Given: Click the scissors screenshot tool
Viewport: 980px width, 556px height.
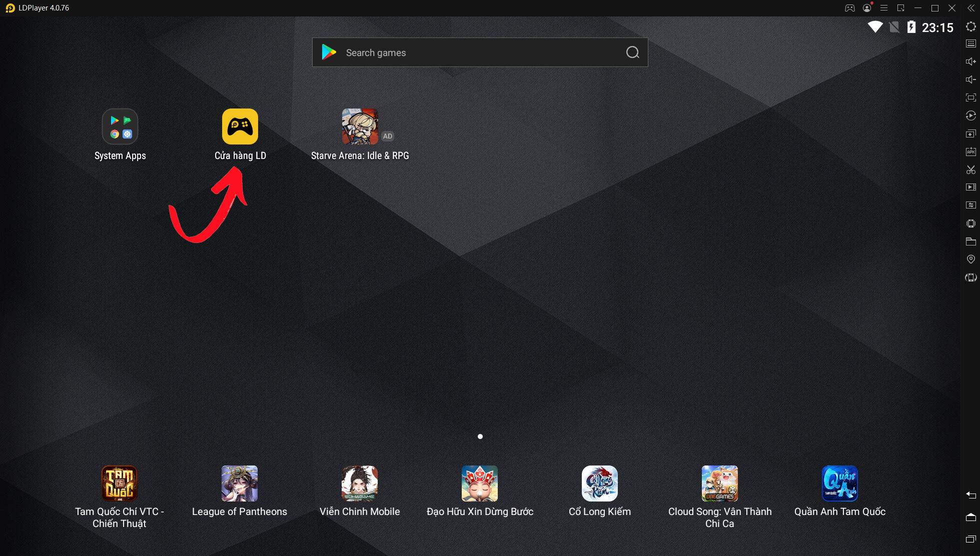Looking at the screenshot, I should pos(970,170).
